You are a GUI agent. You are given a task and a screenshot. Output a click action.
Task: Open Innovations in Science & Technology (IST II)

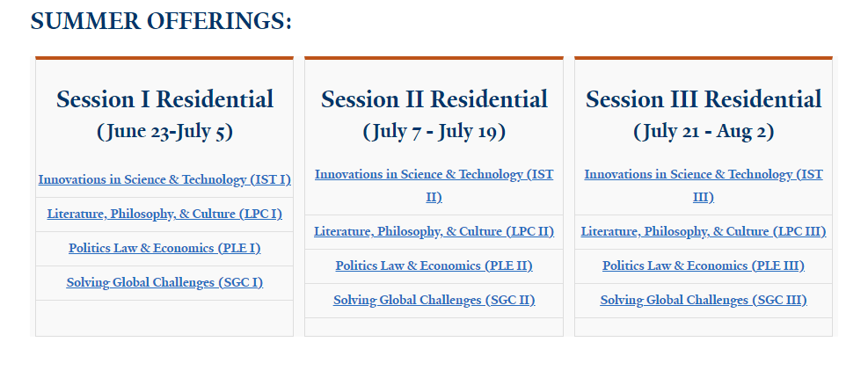[x=434, y=186]
